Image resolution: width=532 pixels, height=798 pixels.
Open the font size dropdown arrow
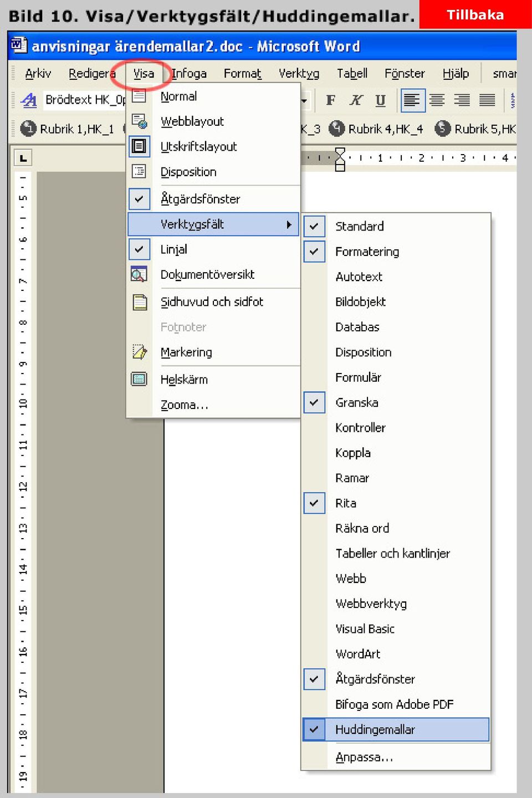click(304, 101)
